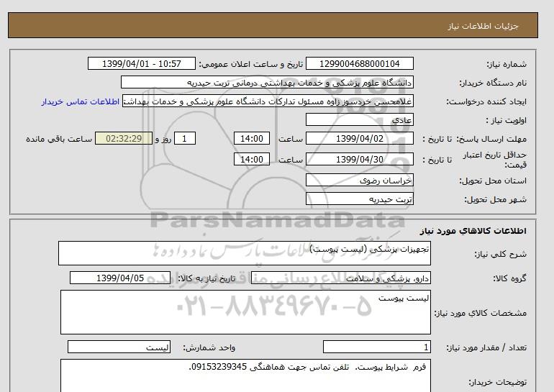Image resolution: width=554 pixels, height=392 pixels.
Task: Click the label گروه کالا
Action: 509,278
